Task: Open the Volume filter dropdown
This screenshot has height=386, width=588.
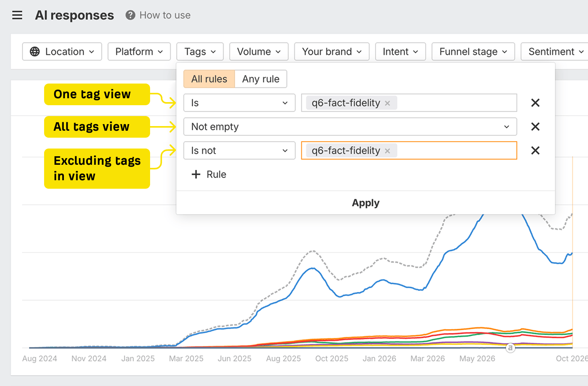Action: coord(259,51)
